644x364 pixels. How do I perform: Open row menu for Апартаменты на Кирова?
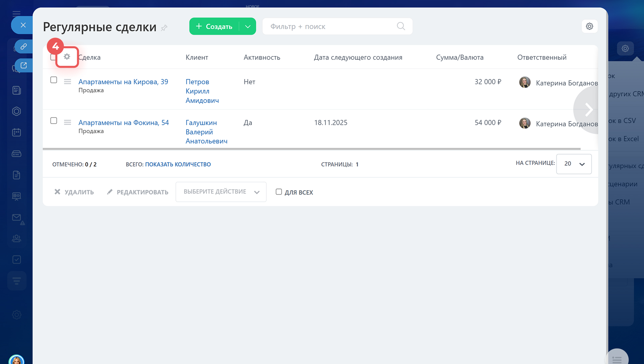[x=67, y=81]
